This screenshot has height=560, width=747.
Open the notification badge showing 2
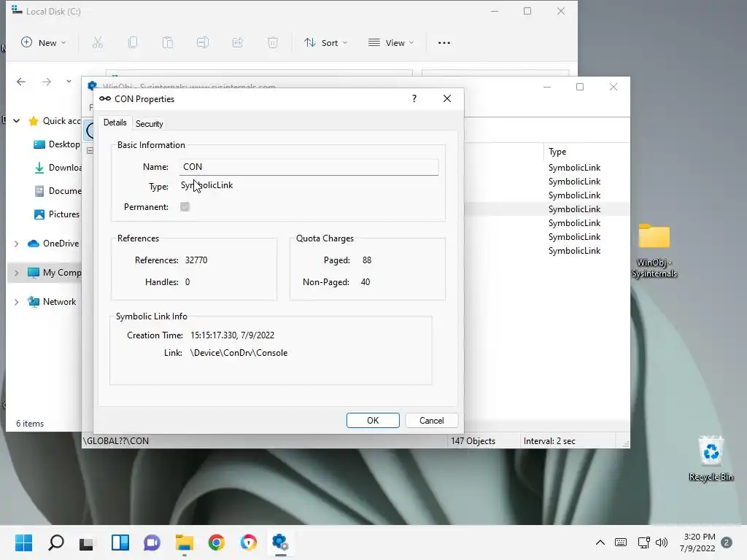point(726,542)
